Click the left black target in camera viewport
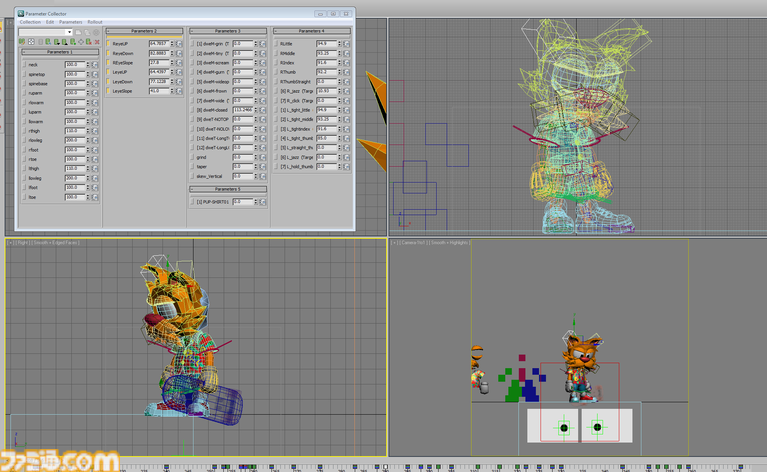 click(564, 428)
